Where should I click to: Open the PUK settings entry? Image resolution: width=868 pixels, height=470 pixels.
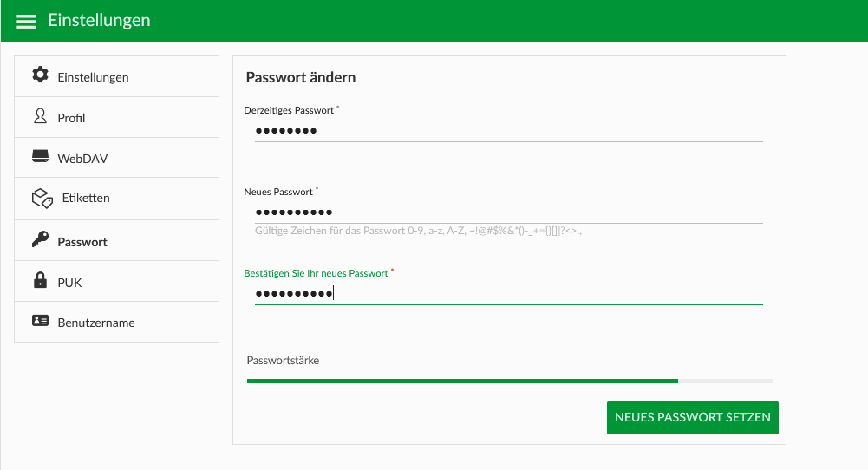(x=117, y=281)
